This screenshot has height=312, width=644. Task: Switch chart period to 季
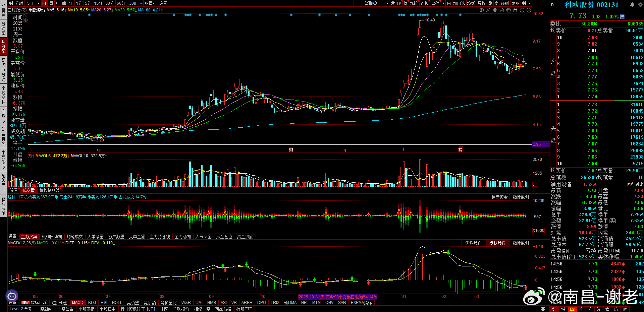coord(64,3)
